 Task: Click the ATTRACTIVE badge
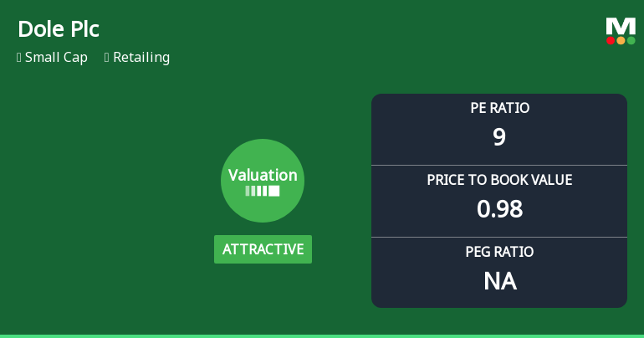(x=263, y=249)
